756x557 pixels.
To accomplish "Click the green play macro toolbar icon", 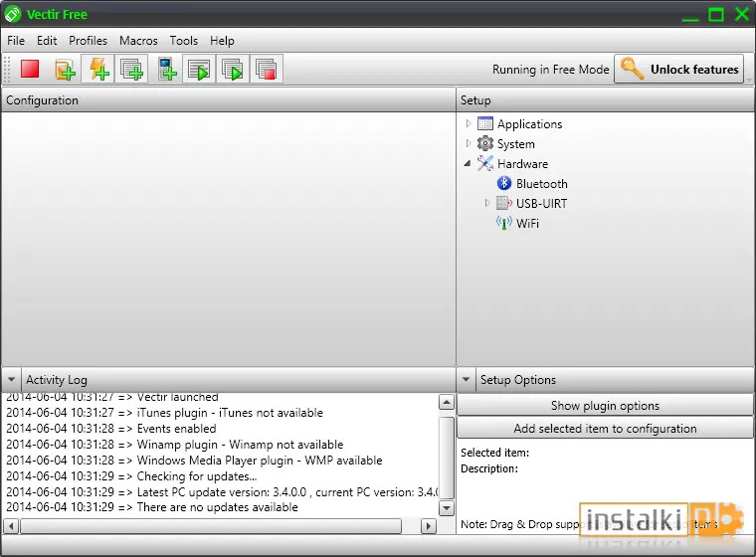I will pyautogui.click(x=199, y=69).
